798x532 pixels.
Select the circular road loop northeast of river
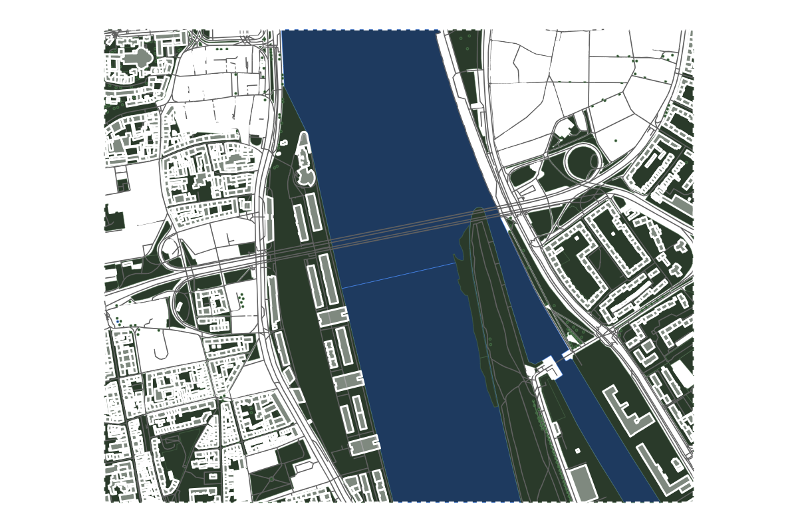(x=583, y=160)
